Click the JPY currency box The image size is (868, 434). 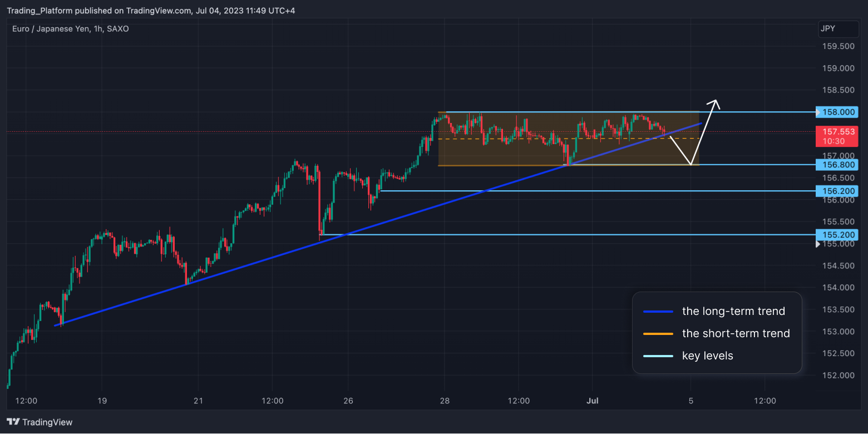coord(839,29)
